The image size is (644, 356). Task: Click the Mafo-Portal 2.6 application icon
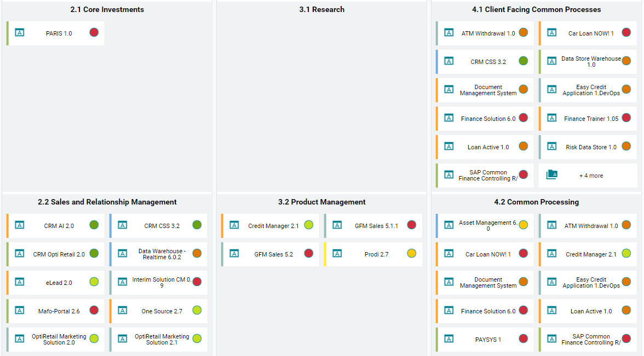(20, 311)
